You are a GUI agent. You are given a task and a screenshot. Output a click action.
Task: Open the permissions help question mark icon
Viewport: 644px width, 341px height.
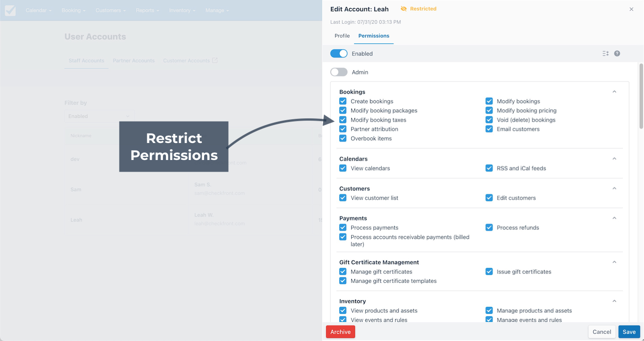coord(617,54)
